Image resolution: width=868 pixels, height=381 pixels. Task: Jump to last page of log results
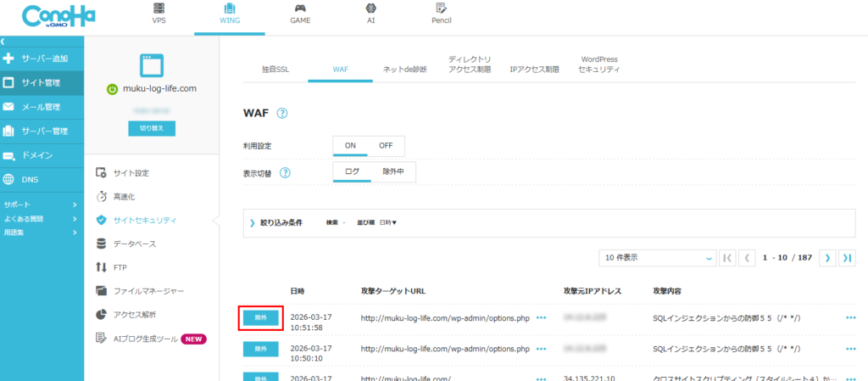click(x=846, y=257)
